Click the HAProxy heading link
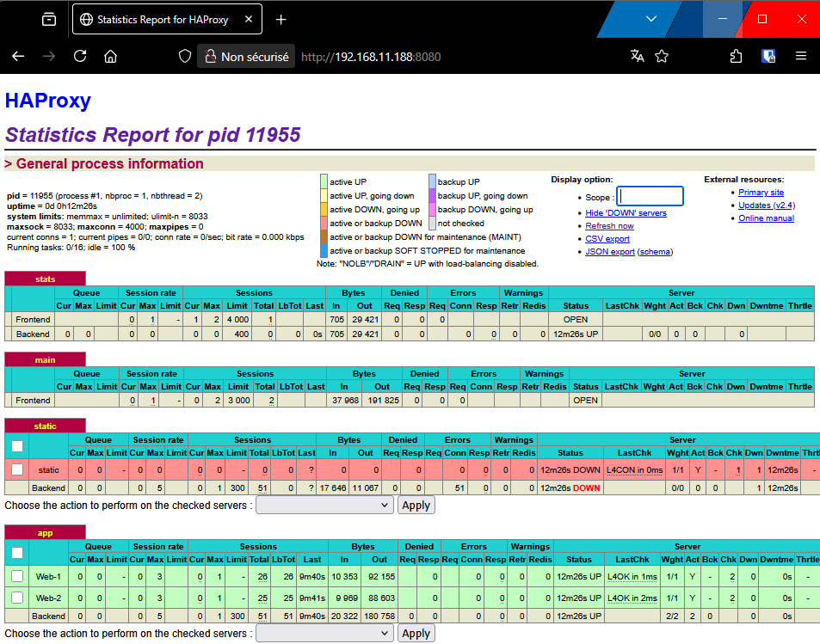The image size is (820, 644). tap(48, 101)
